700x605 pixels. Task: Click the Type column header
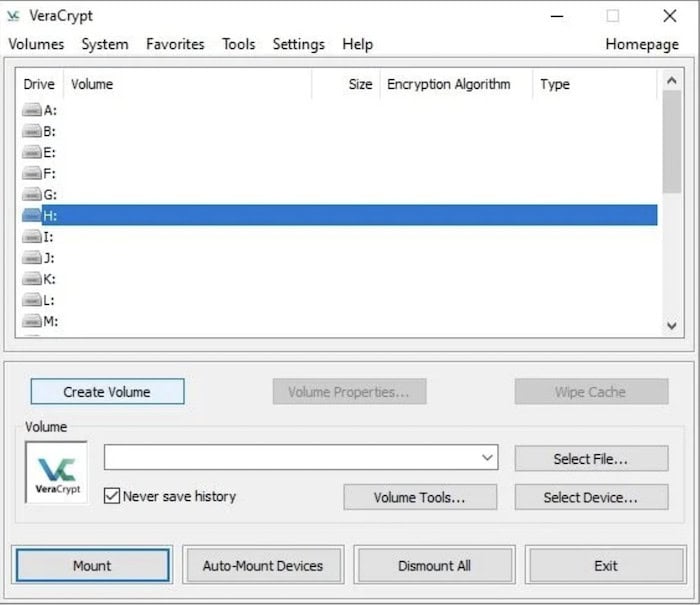[595, 84]
